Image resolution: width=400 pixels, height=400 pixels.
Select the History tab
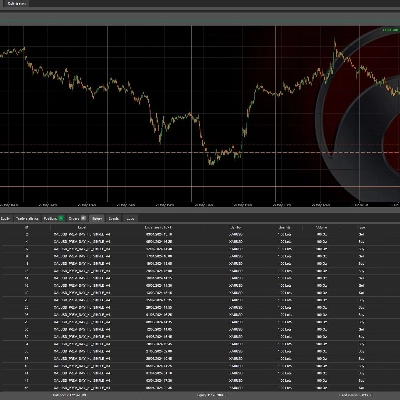tap(97, 219)
